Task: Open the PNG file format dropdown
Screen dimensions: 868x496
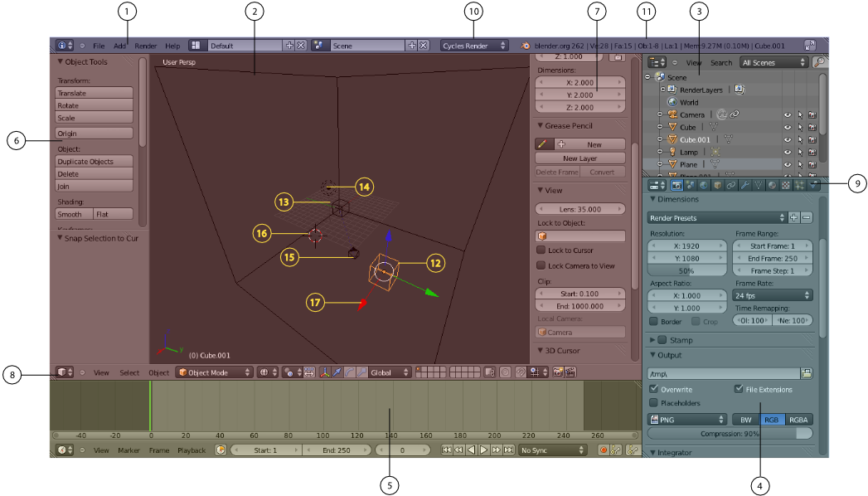Action: tap(687, 420)
